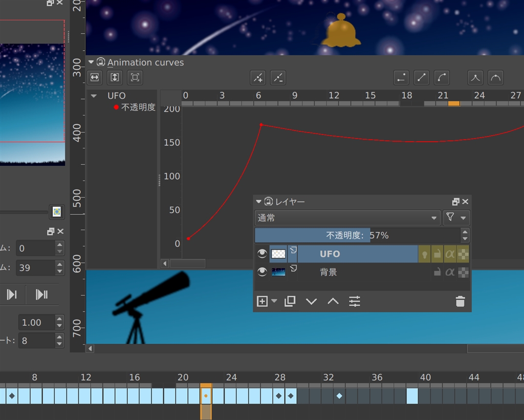Set smooth tangent mode
This screenshot has height=420, width=524.
coord(495,78)
